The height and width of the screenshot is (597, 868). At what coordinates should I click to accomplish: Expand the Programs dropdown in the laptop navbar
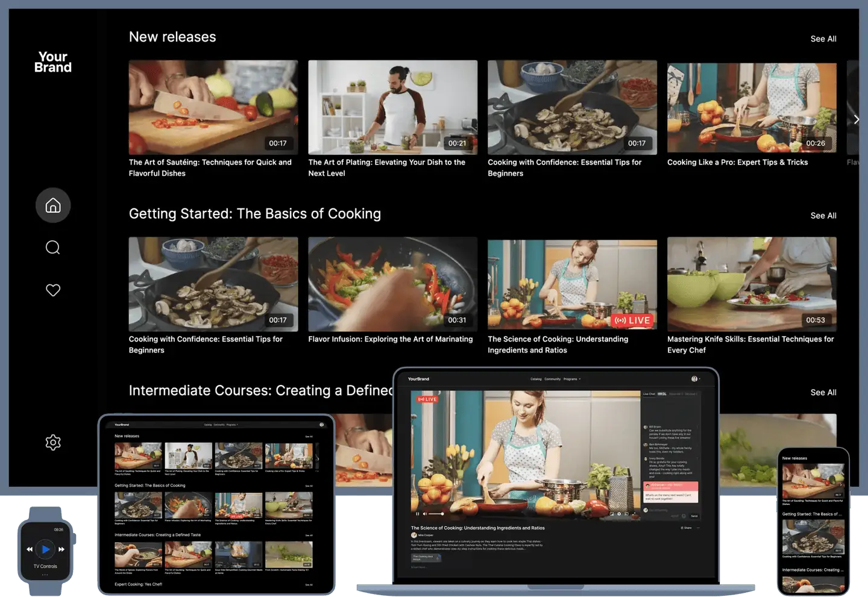(573, 379)
